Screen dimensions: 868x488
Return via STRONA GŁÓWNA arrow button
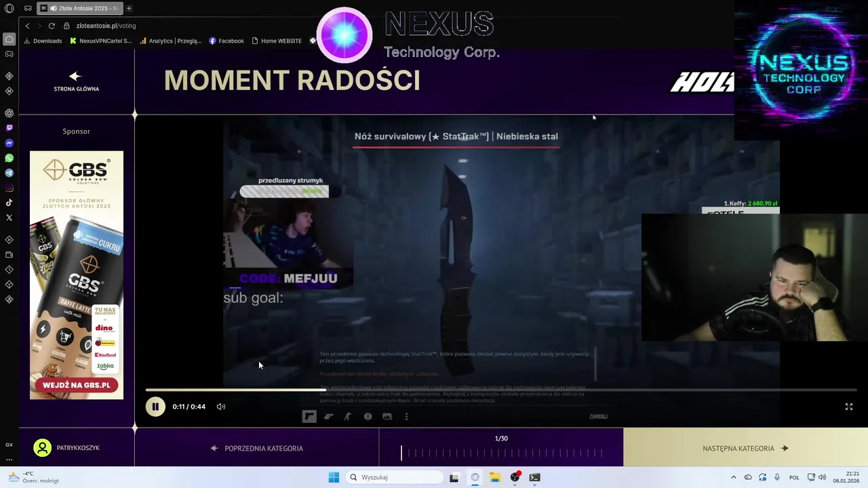coord(76,81)
